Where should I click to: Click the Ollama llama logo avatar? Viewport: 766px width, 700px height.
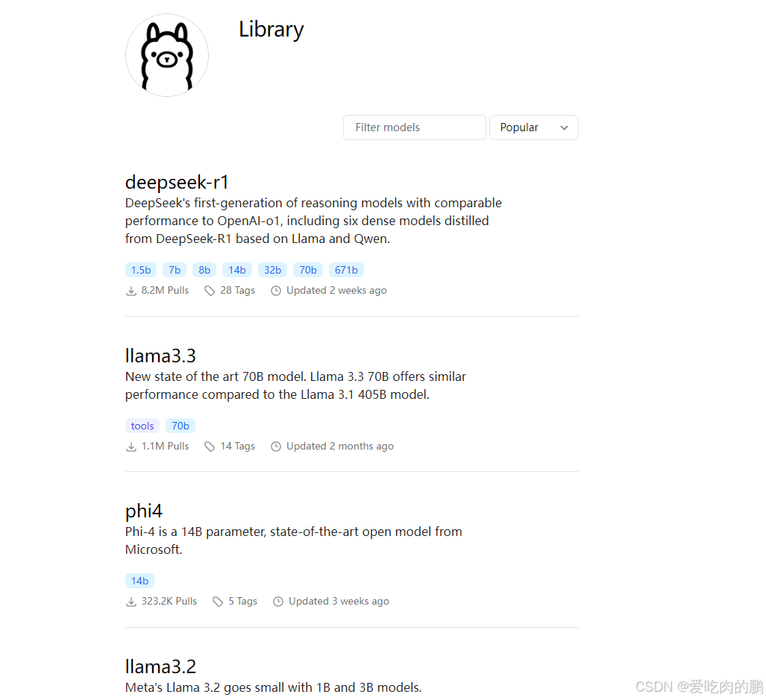click(167, 55)
